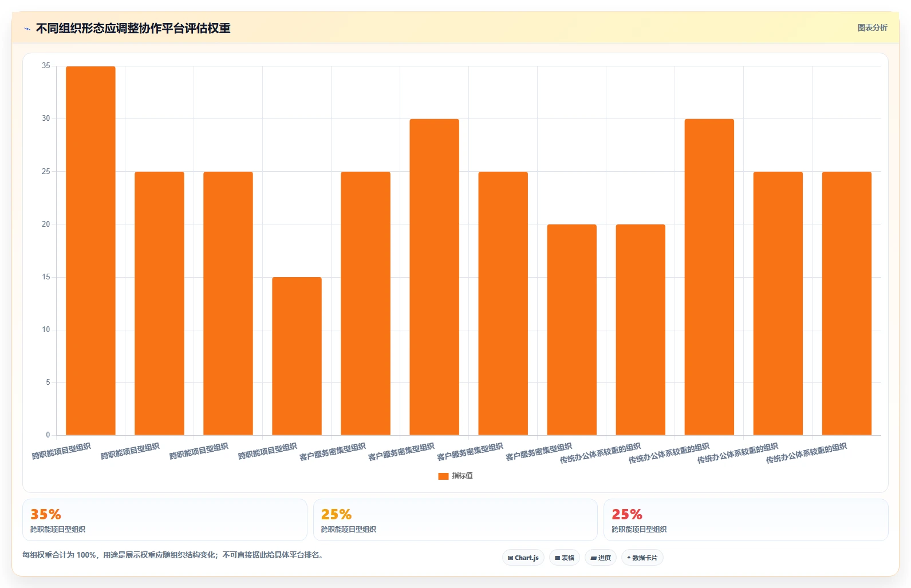The width and height of the screenshot is (911, 588).
Task: Click the blue icon beside the chart title
Action: click(x=27, y=29)
